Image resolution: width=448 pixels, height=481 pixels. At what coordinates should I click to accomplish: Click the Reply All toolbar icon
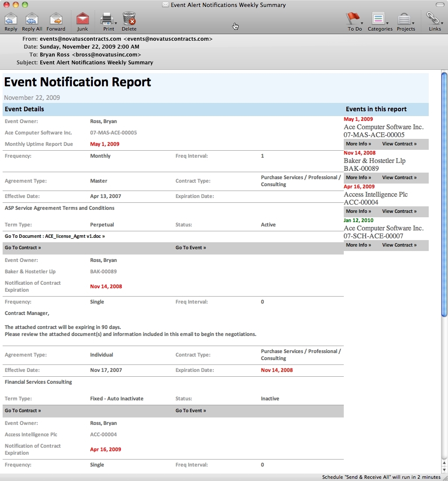[32, 22]
